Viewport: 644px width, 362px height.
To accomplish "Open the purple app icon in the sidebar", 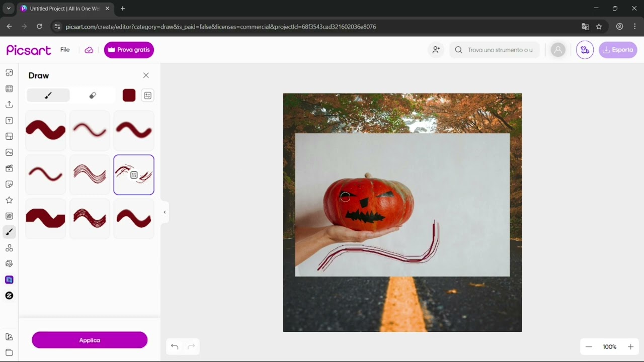I will coord(9,280).
